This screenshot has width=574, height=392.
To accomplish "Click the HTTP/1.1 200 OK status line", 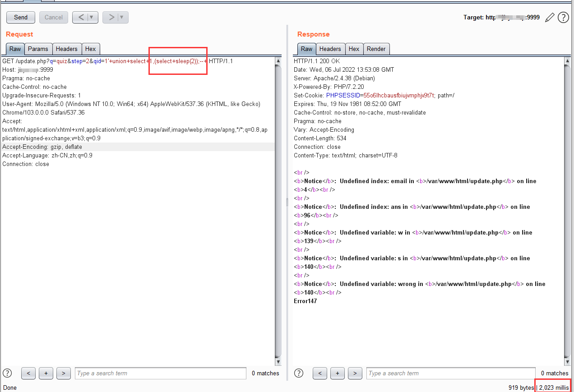I will tap(317, 61).
